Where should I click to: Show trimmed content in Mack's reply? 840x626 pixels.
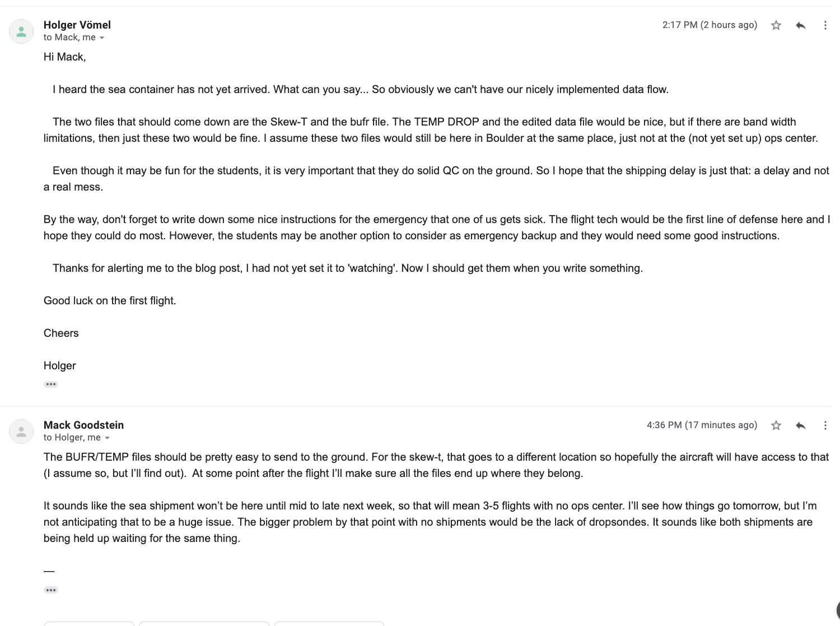tap(51, 590)
